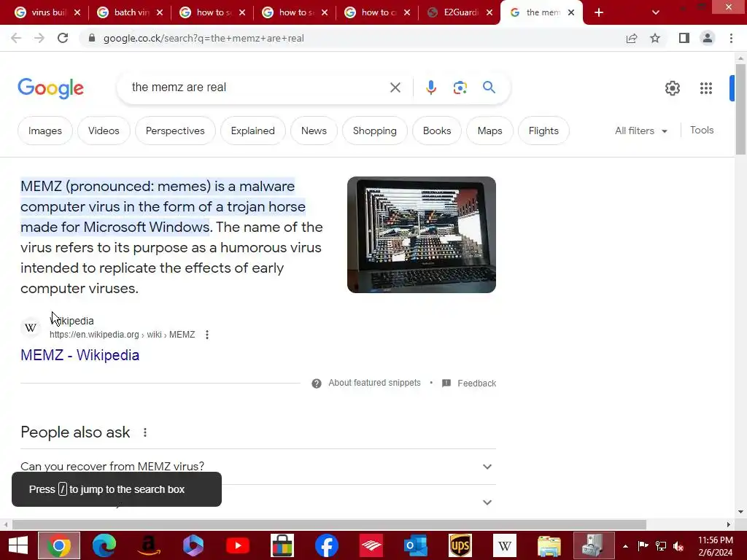This screenshot has height=560, width=747.
Task: Expand All filters dropdown
Action: pos(640,131)
